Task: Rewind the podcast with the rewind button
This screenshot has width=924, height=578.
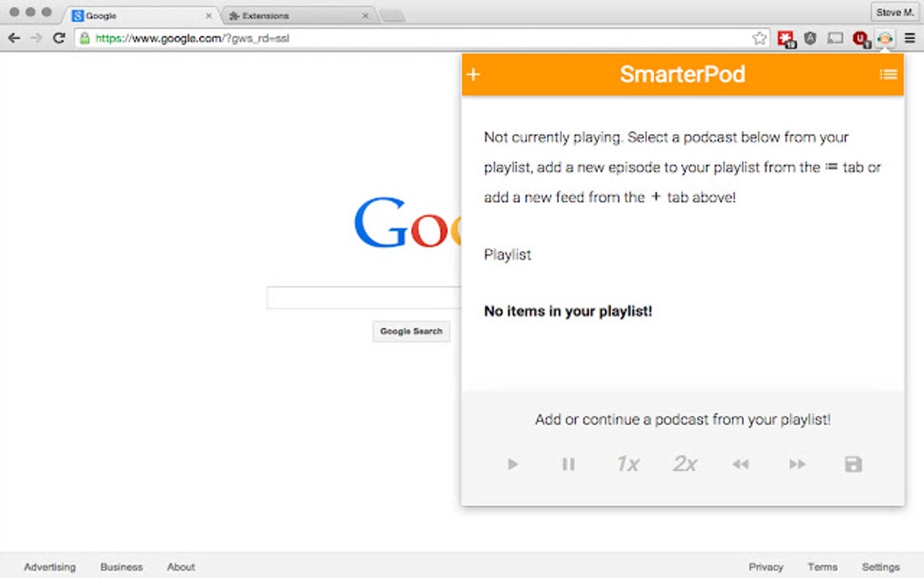Action: tap(741, 464)
